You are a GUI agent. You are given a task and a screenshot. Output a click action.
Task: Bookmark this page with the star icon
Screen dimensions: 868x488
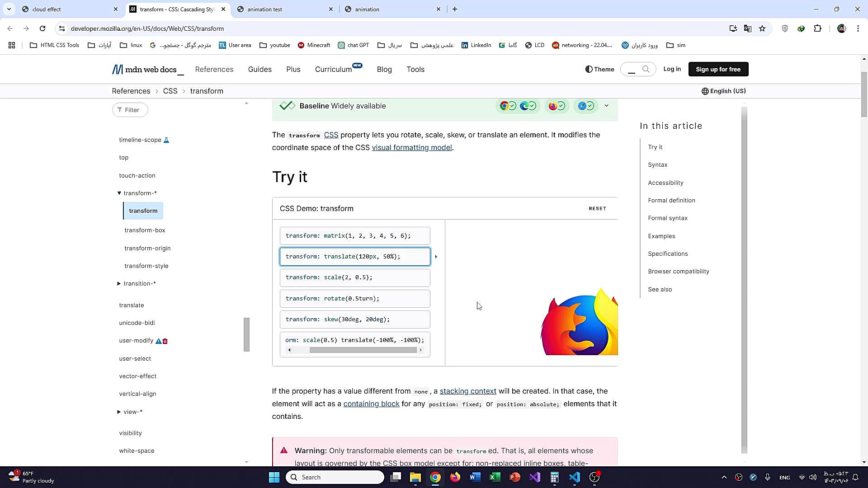pos(762,28)
